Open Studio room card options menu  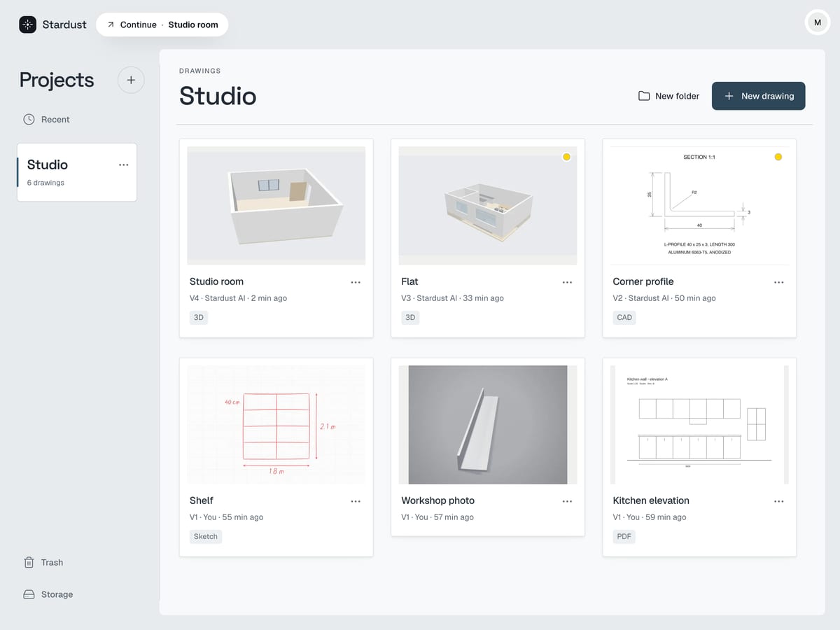coord(356,282)
